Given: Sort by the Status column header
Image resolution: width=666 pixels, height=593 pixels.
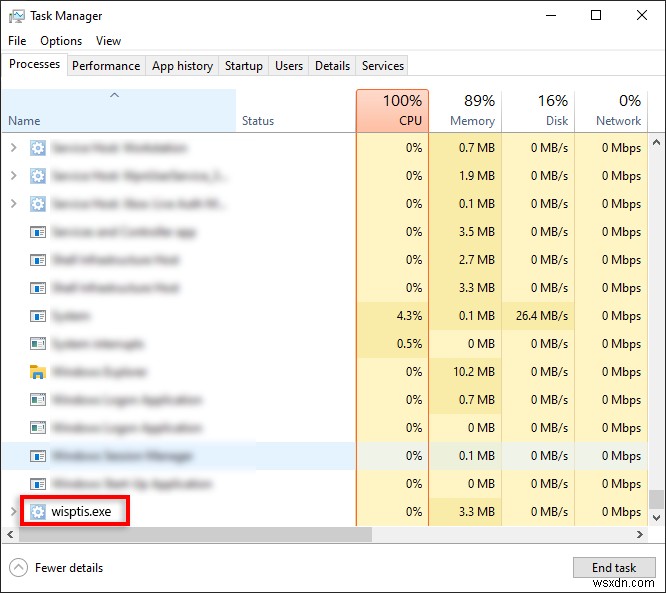Looking at the screenshot, I should coord(296,110).
